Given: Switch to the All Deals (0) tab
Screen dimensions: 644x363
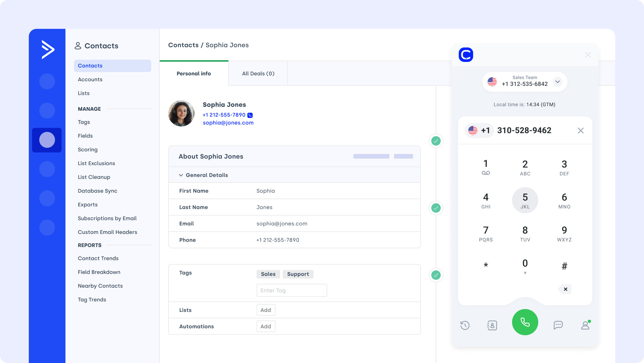Looking at the screenshot, I should click(x=258, y=73).
